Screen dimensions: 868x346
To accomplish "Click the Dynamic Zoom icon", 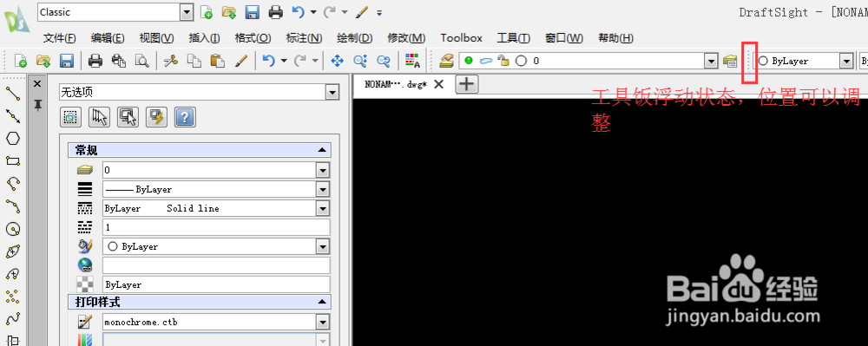I will [360, 61].
